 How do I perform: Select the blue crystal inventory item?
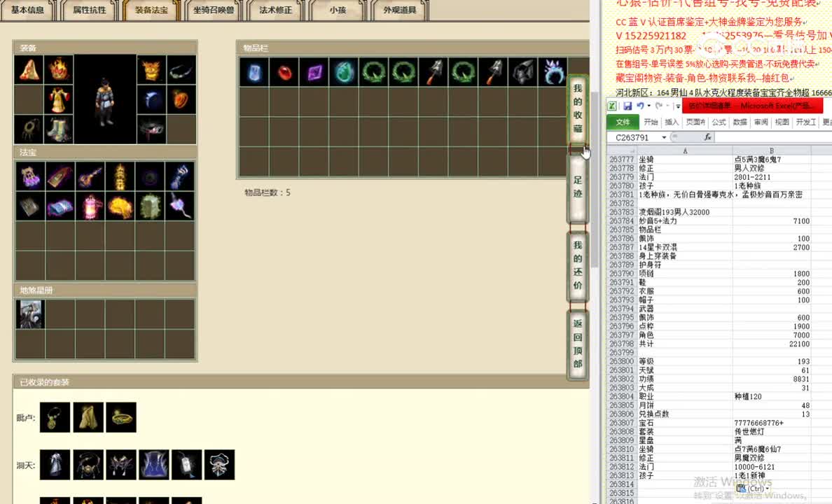[x=254, y=71]
